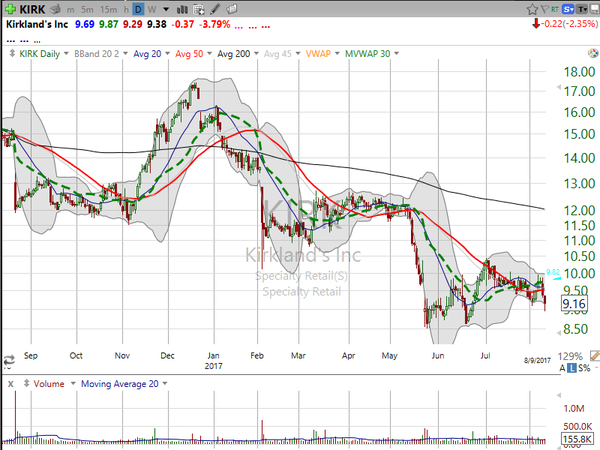
Task: Select the Weekly (W) timeframe
Action: pyautogui.click(x=152, y=9)
